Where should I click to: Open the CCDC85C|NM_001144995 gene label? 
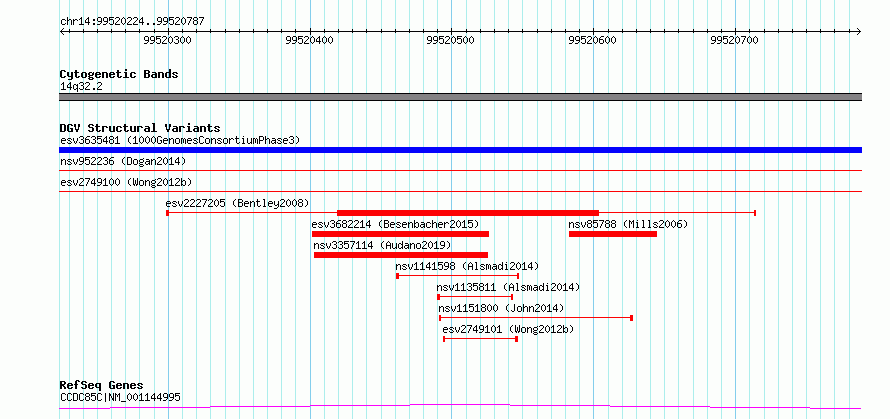point(120,397)
